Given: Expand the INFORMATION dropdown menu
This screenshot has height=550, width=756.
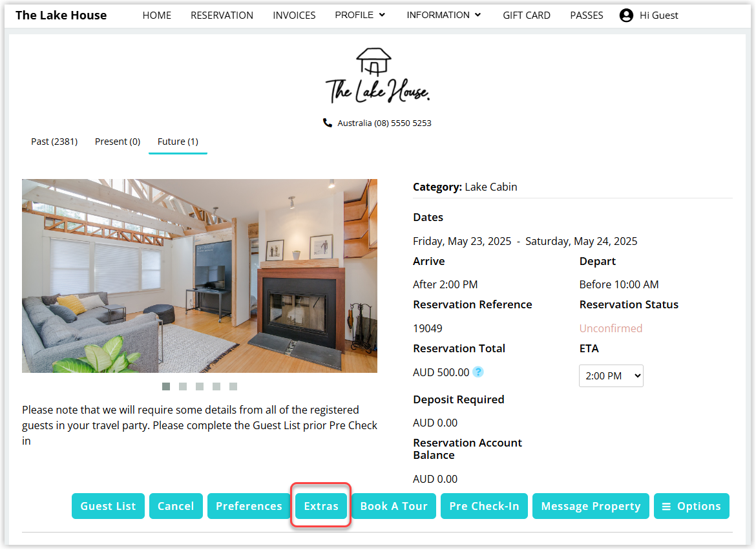Looking at the screenshot, I should tap(444, 15).
